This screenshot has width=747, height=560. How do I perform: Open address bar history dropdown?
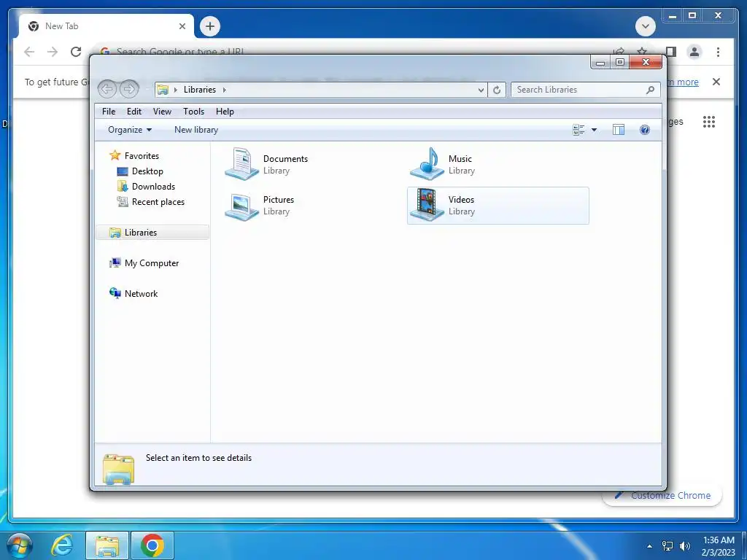pyautogui.click(x=481, y=90)
